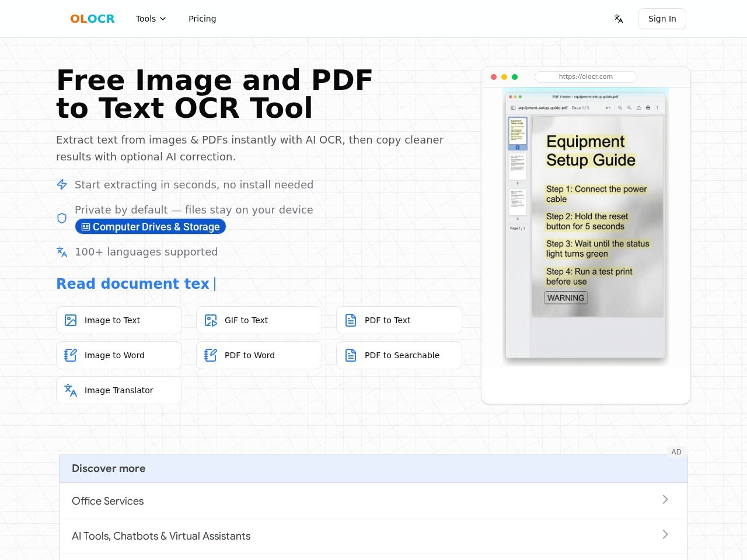Viewport: 747px width, 560px height.
Task: Click the language translate icon in header
Action: tap(619, 19)
